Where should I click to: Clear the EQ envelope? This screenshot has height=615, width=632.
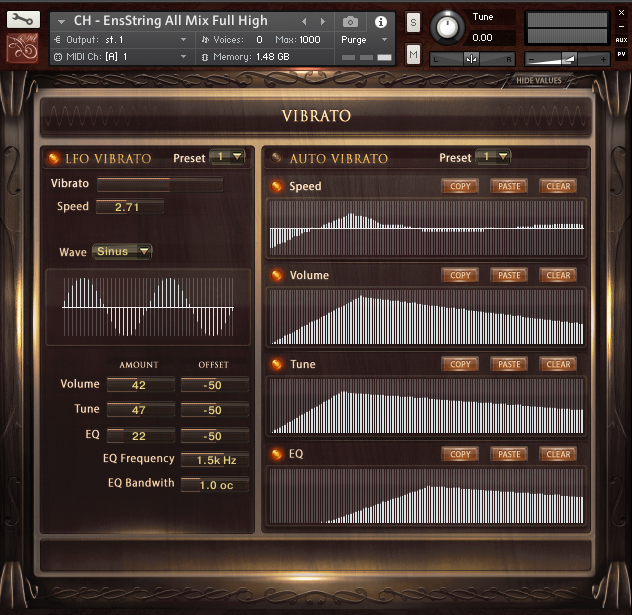coord(558,454)
